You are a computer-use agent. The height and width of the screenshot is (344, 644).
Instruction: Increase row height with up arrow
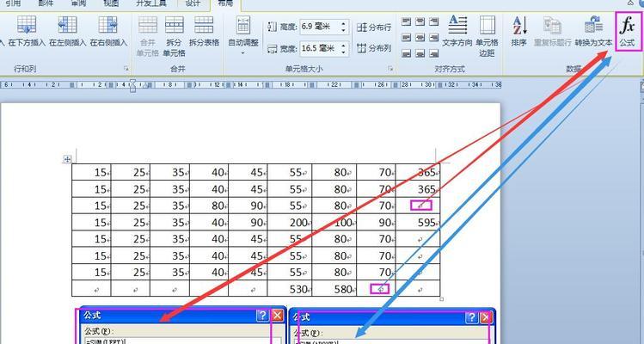[x=343, y=24]
